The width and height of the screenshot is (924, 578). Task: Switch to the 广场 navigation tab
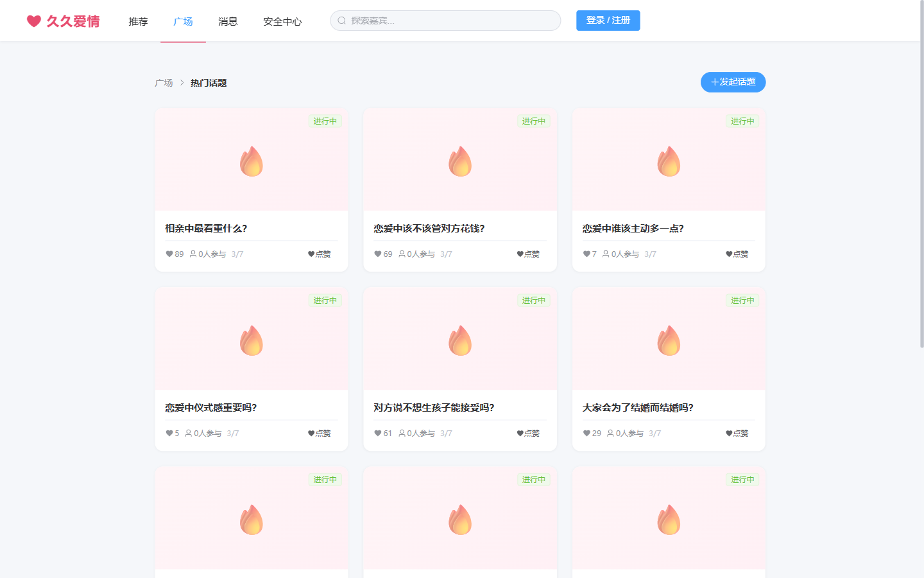point(183,21)
